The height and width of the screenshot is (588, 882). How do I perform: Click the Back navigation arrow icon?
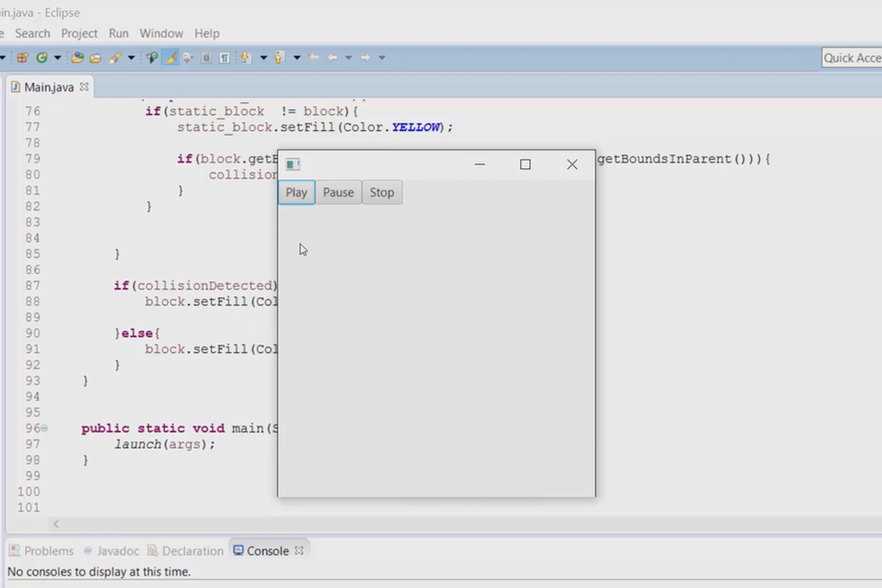pos(332,57)
